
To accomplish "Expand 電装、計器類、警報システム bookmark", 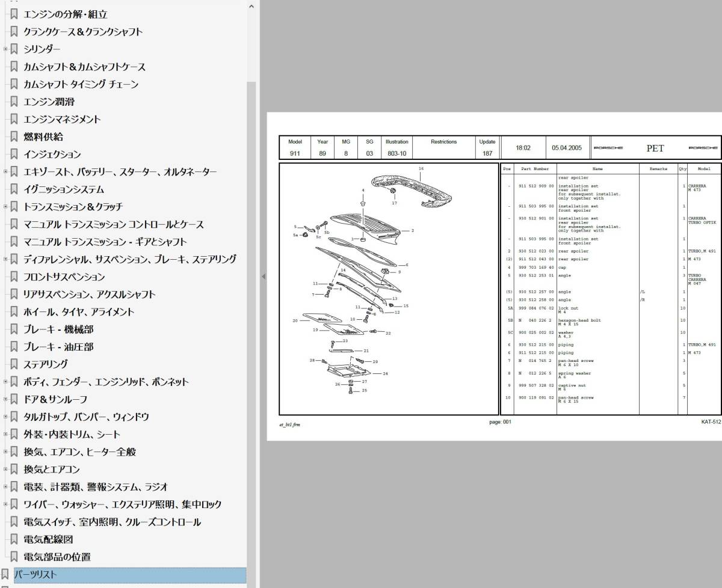I will (5, 486).
